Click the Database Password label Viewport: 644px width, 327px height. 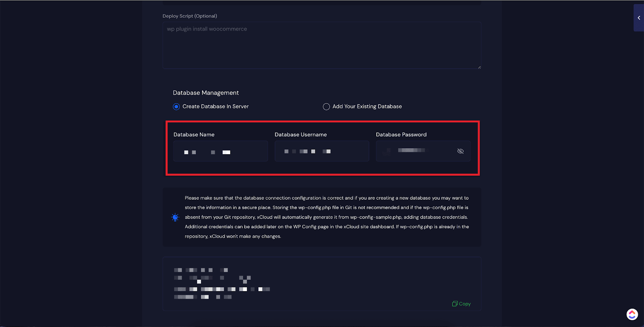pos(401,135)
